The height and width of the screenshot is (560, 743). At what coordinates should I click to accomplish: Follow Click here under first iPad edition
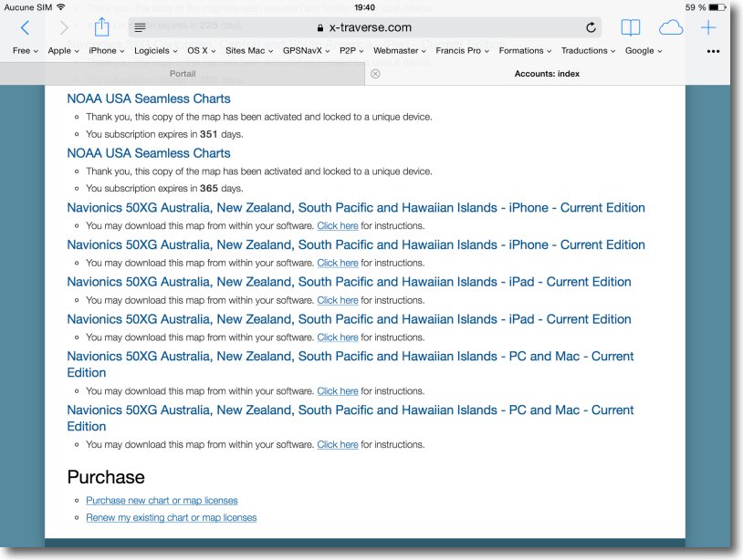338,300
